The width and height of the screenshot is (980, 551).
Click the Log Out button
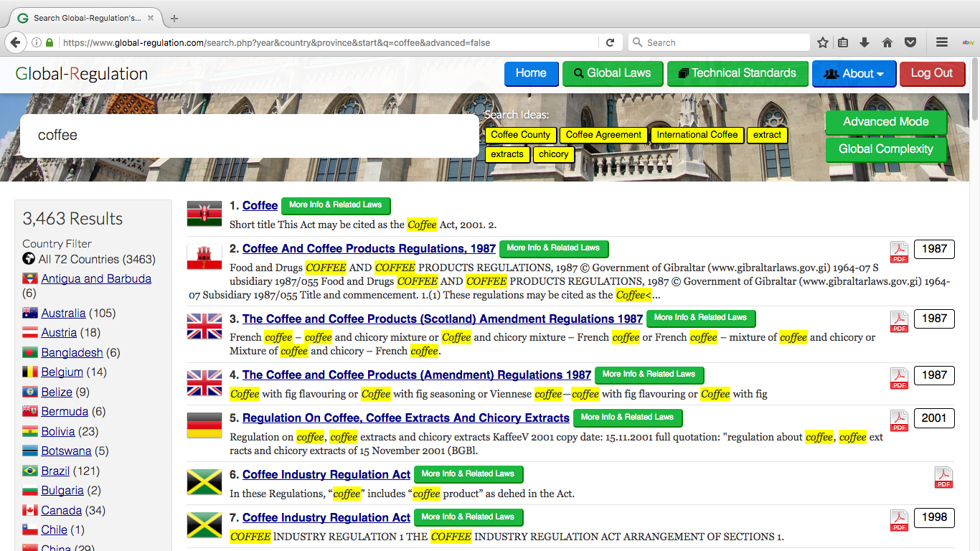[x=932, y=73]
